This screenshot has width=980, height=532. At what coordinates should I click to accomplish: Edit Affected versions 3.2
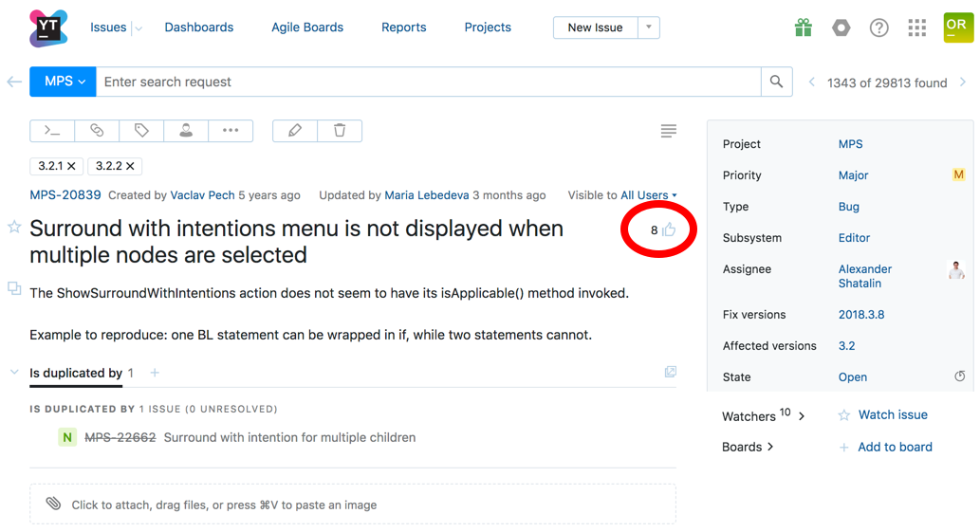point(846,345)
